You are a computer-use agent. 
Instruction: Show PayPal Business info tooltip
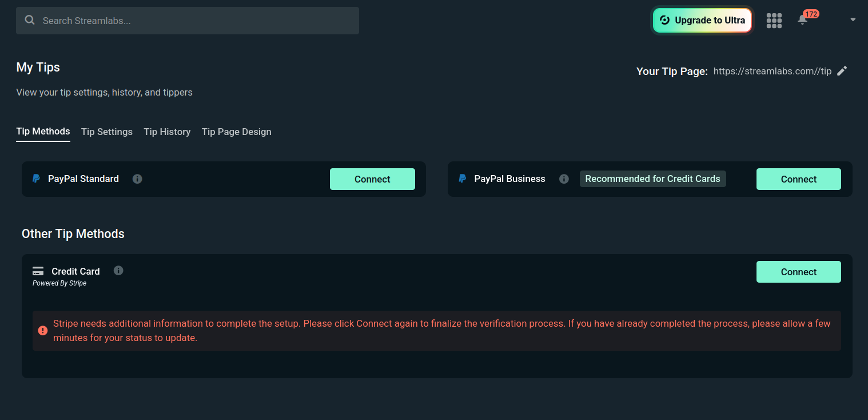tap(564, 179)
